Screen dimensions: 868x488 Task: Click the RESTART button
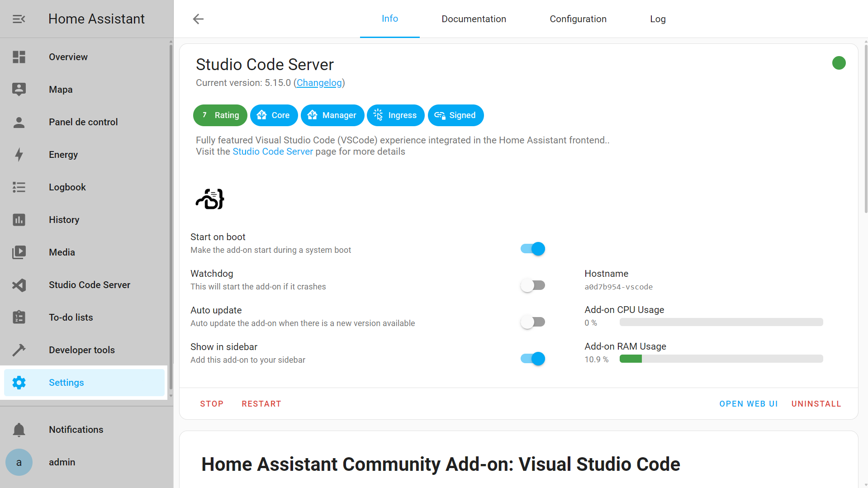pyautogui.click(x=261, y=404)
